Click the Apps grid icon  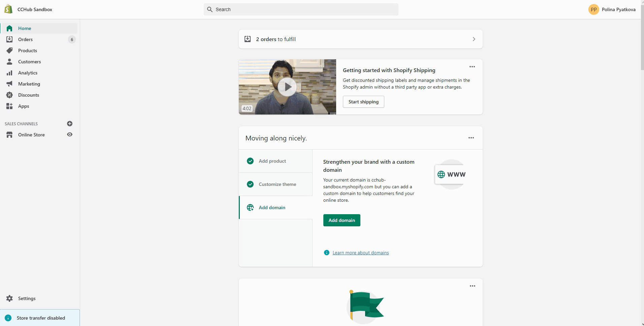(x=9, y=106)
